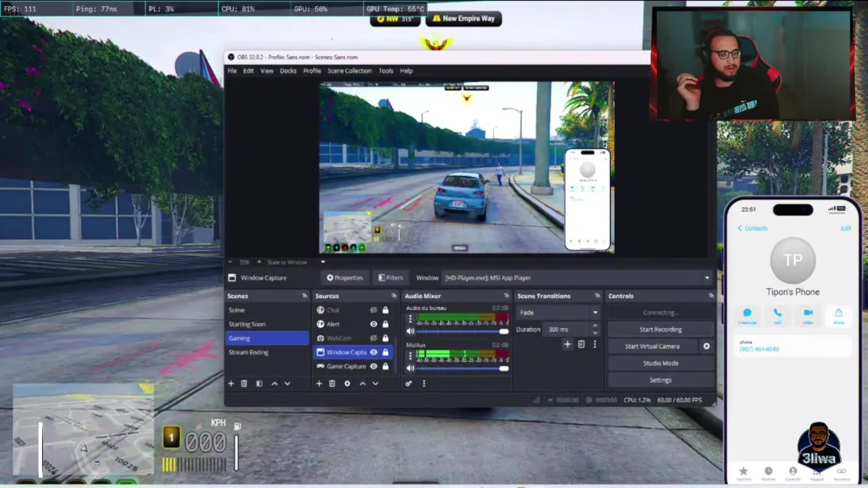Tap the call icon on phone
The height and width of the screenshot is (488, 868).
pyautogui.click(x=777, y=315)
